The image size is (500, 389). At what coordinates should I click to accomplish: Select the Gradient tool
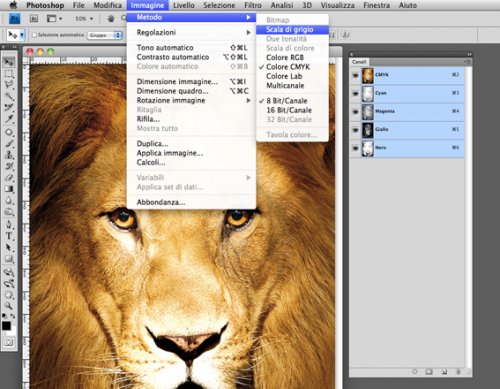tap(9, 189)
